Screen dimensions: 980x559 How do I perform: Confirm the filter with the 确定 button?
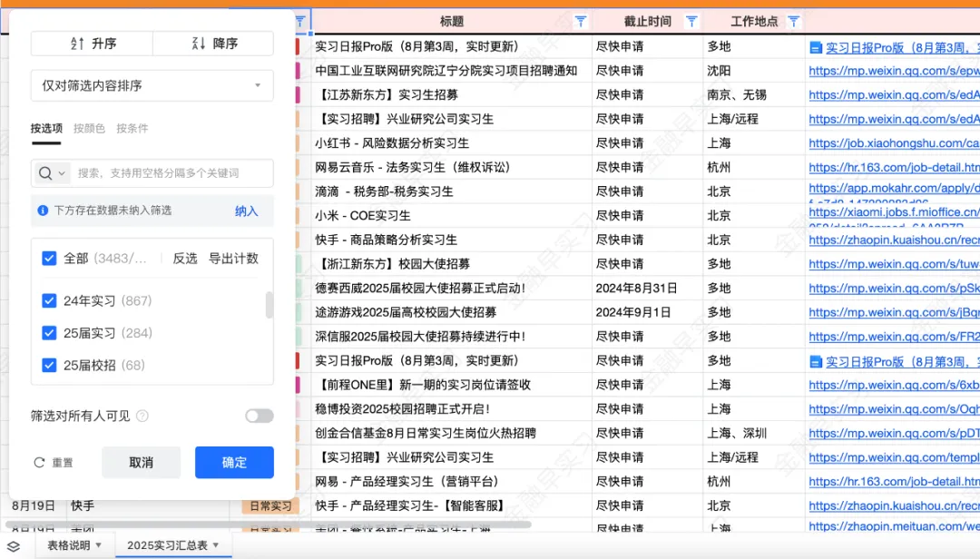point(233,462)
